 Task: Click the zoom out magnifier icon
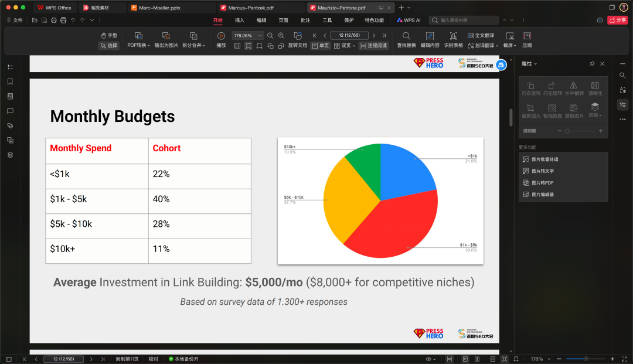pyautogui.click(x=270, y=36)
